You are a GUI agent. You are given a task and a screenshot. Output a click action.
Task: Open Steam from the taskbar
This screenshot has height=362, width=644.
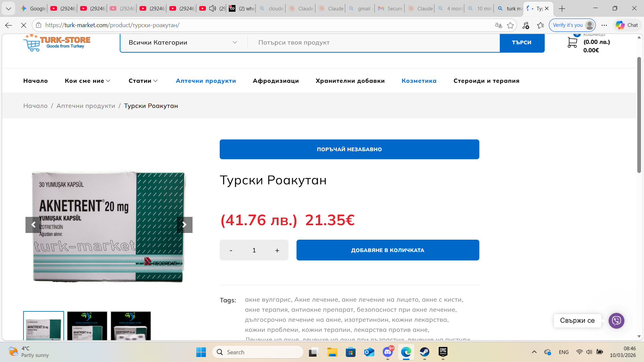(x=425, y=352)
